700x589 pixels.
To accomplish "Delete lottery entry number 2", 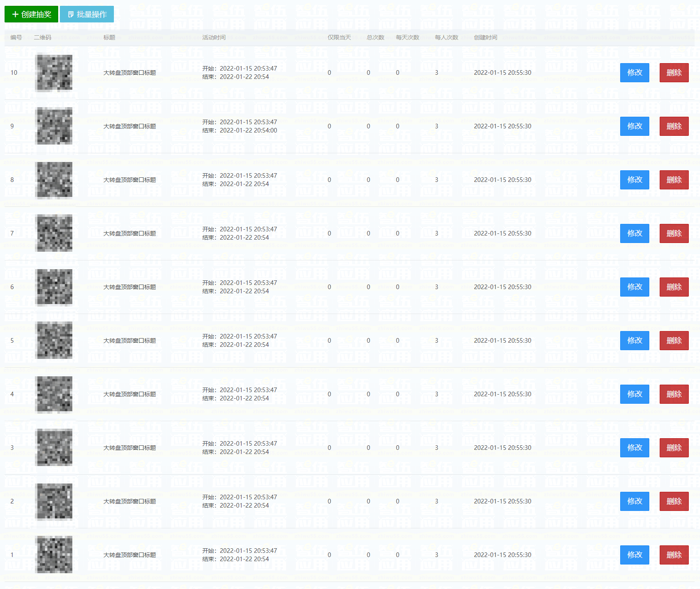I will tap(674, 501).
